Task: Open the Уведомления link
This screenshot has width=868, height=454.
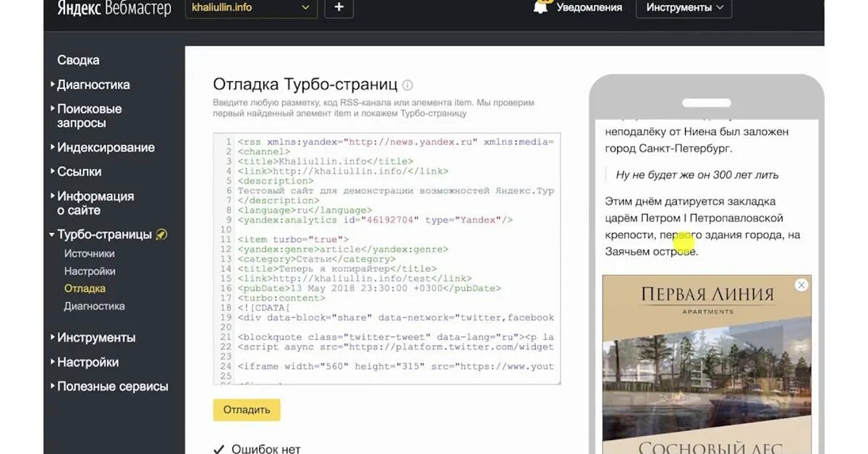Action: pyautogui.click(x=590, y=7)
